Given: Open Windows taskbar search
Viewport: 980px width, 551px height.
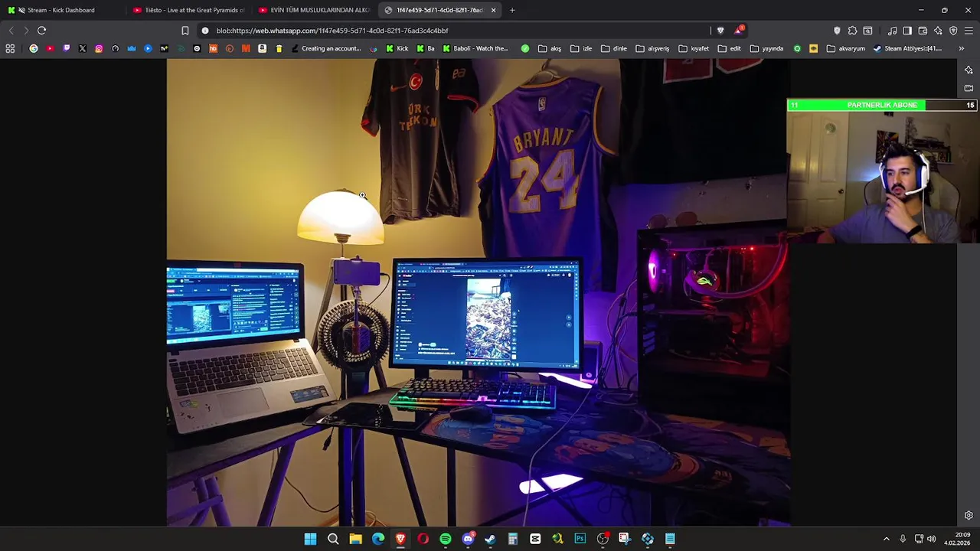Looking at the screenshot, I should pyautogui.click(x=333, y=539).
